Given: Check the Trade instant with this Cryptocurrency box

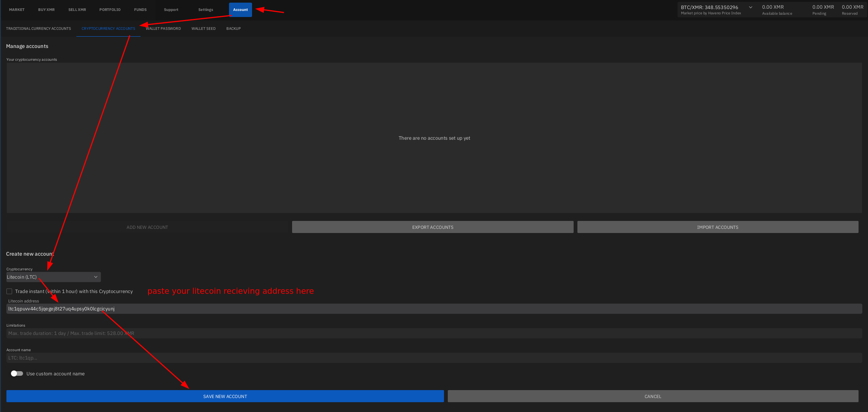Looking at the screenshot, I should [x=9, y=292].
